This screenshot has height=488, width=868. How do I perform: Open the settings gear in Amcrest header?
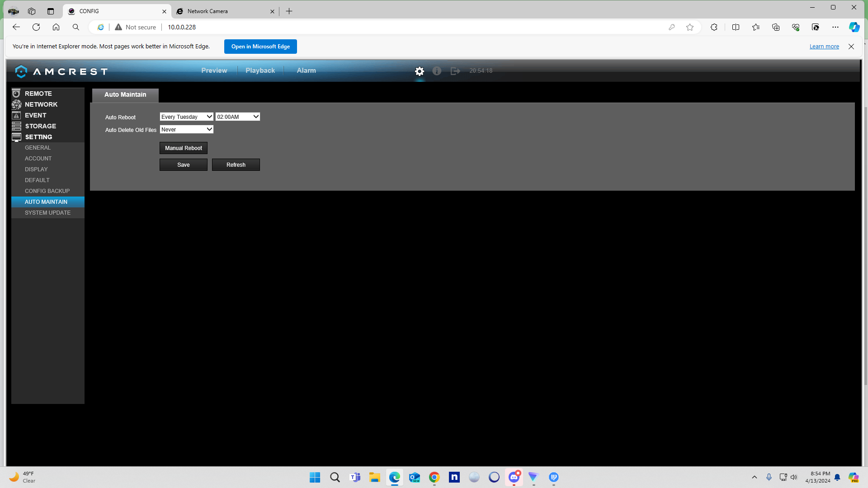(x=420, y=71)
